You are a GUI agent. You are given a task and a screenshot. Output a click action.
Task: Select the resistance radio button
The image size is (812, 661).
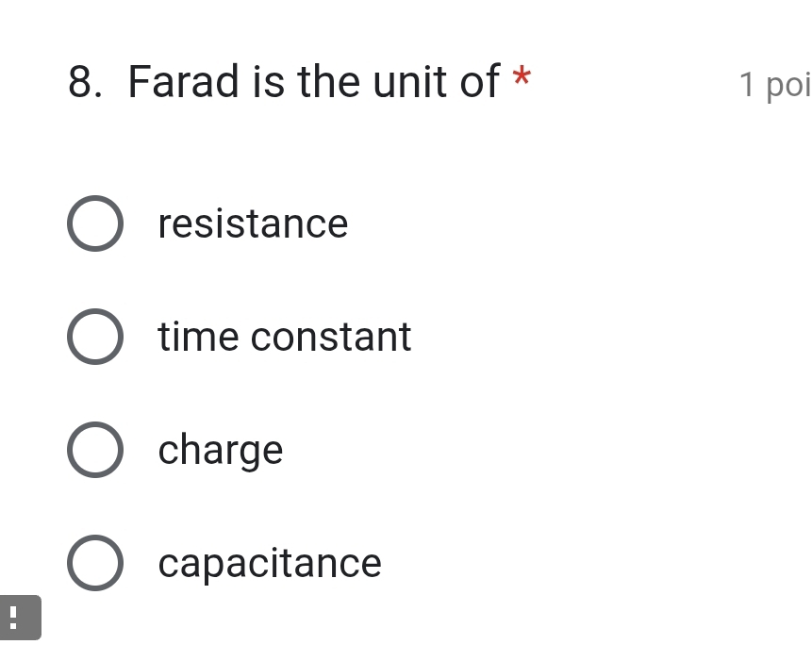tap(94, 223)
